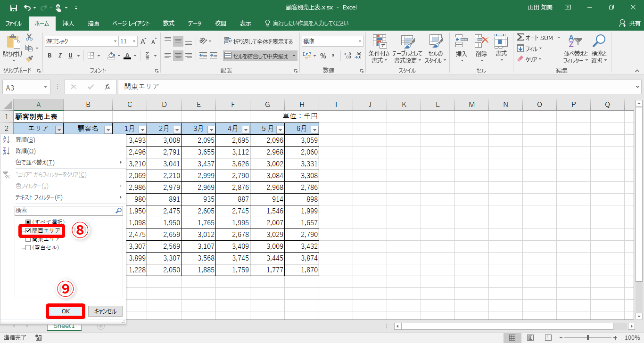This screenshot has width=644, height=343.
Task: Align cell text to the left
Action: [x=168, y=56]
